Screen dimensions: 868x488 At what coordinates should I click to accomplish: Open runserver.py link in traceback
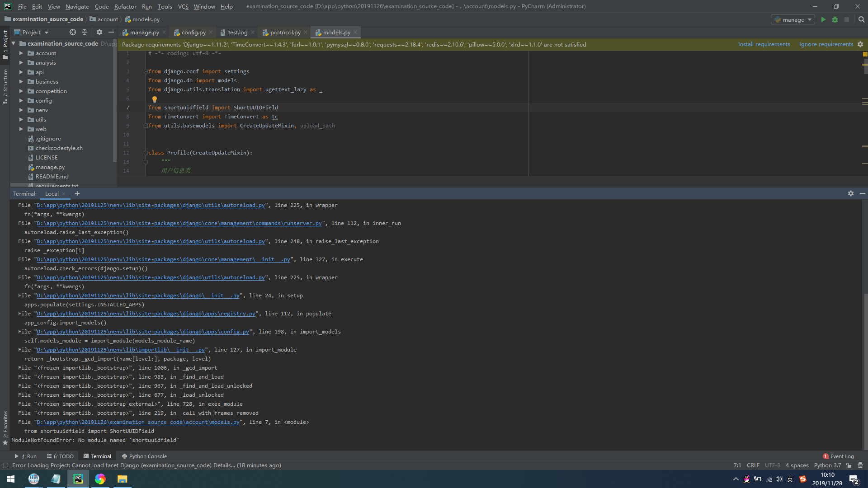179,223
